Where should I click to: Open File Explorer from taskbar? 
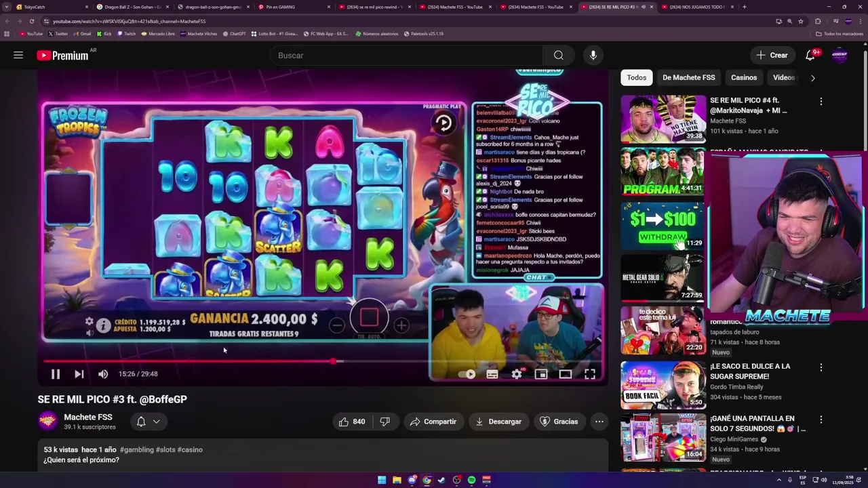point(397,480)
